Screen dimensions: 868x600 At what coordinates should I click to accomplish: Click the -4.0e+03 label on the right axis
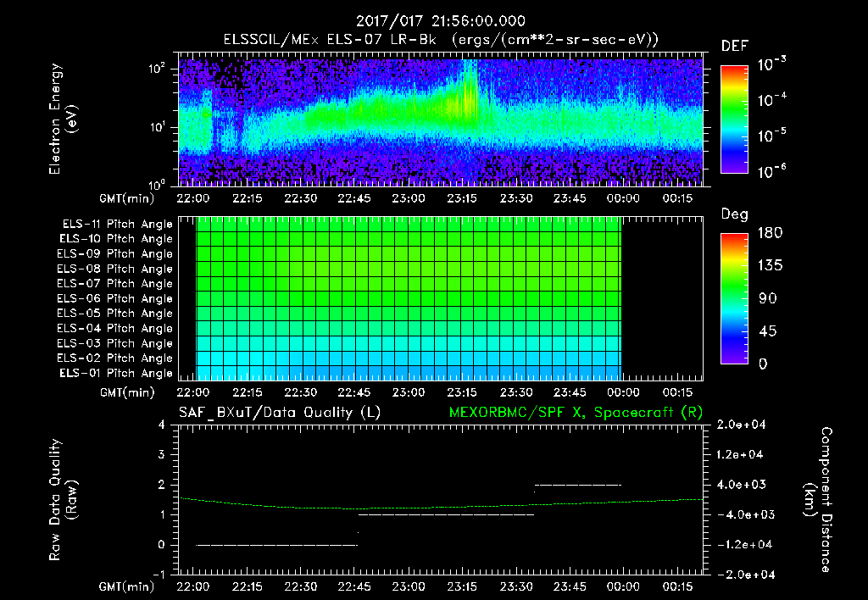(x=744, y=514)
